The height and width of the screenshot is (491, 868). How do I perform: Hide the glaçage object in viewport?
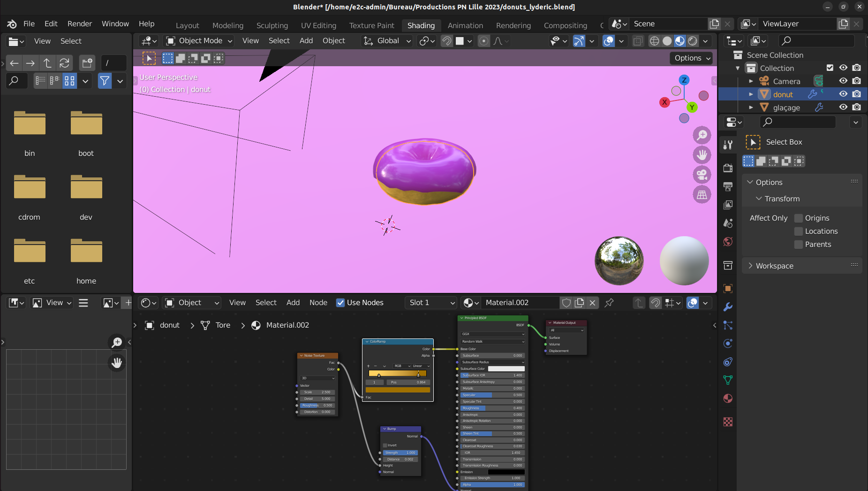click(x=843, y=107)
